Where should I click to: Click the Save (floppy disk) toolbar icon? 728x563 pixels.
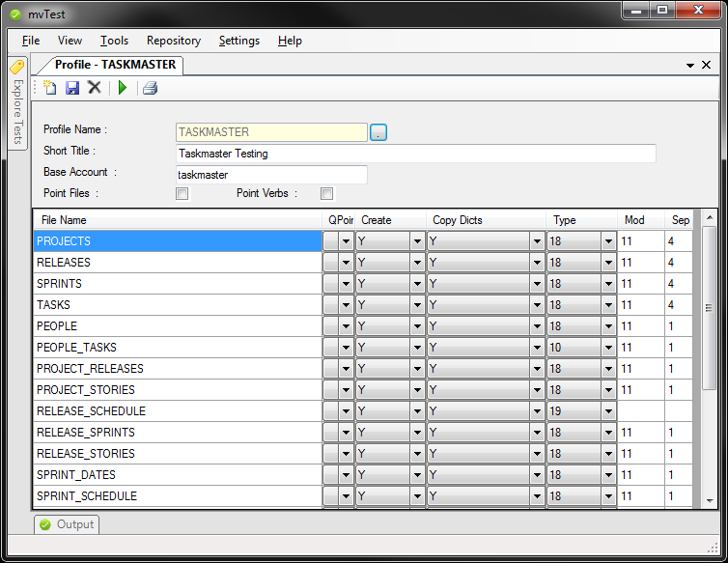coord(72,88)
